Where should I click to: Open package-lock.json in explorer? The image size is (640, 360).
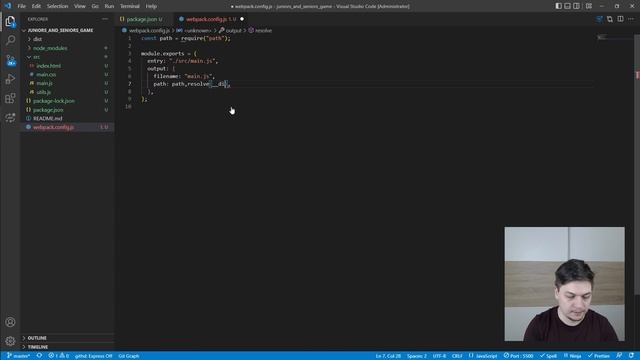pyautogui.click(x=53, y=101)
